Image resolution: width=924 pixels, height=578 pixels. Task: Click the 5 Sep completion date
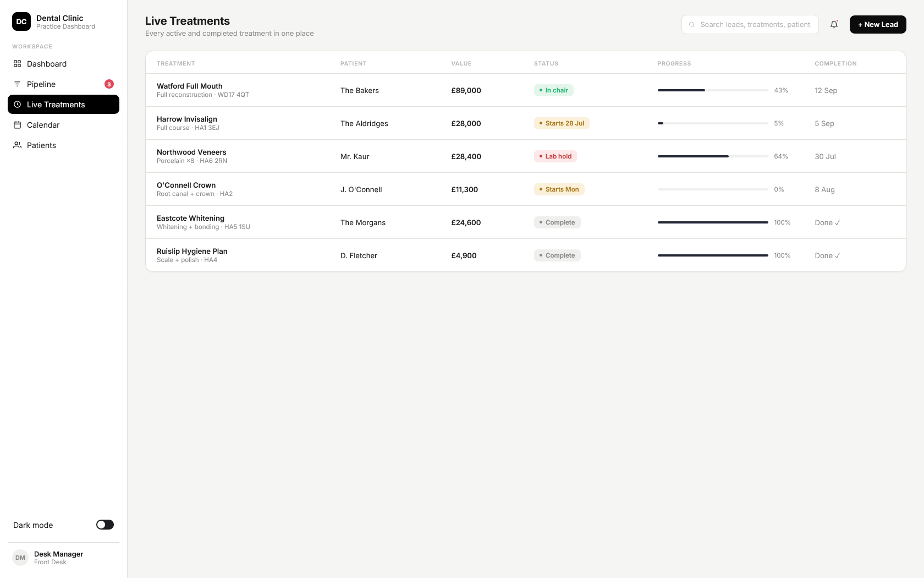tap(824, 123)
